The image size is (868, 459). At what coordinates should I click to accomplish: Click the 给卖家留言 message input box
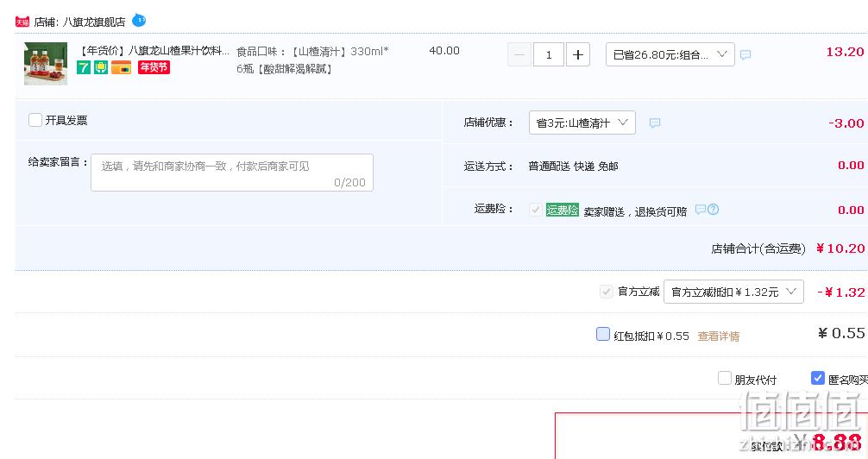pos(232,173)
